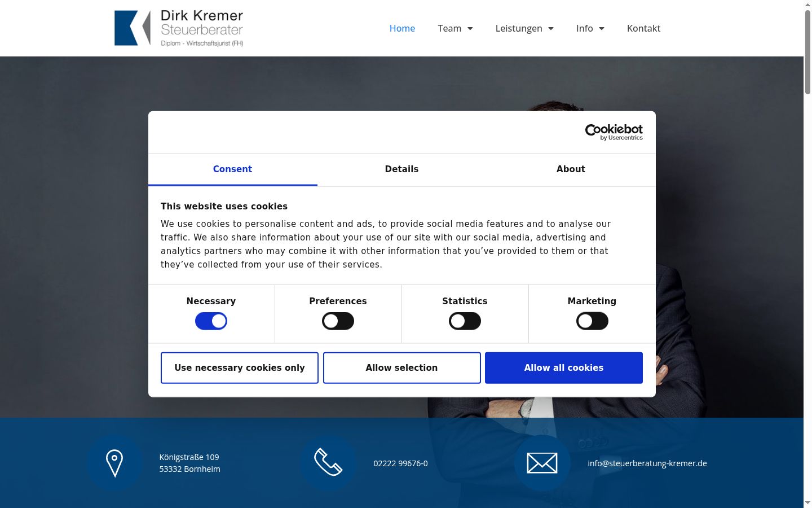Switch to the Consent tab
This screenshot has height=508, width=812.
[232, 169]
